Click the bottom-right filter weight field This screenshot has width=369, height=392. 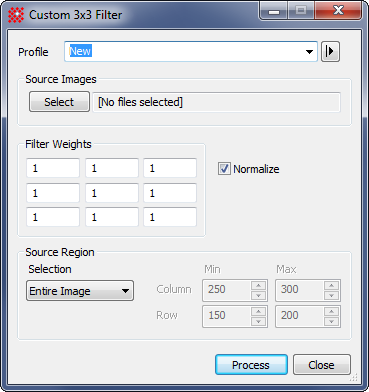coord(170,217)
